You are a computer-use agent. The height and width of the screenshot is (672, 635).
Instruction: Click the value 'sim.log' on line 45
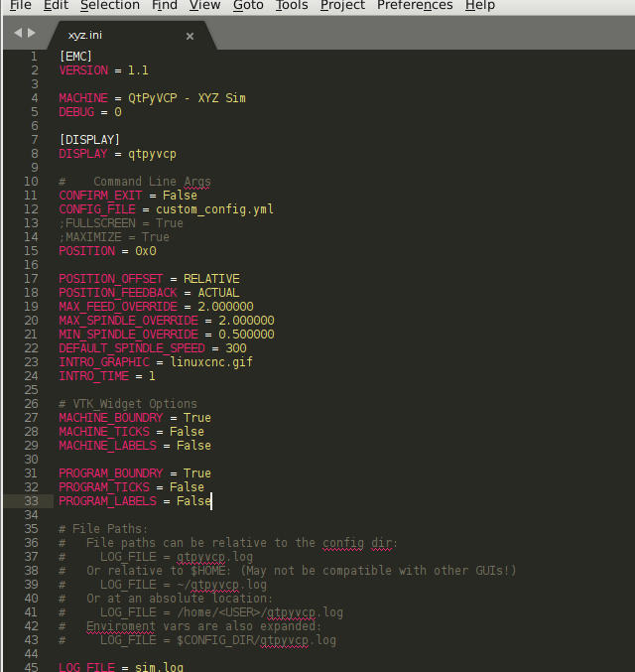[x=159, y=667]
